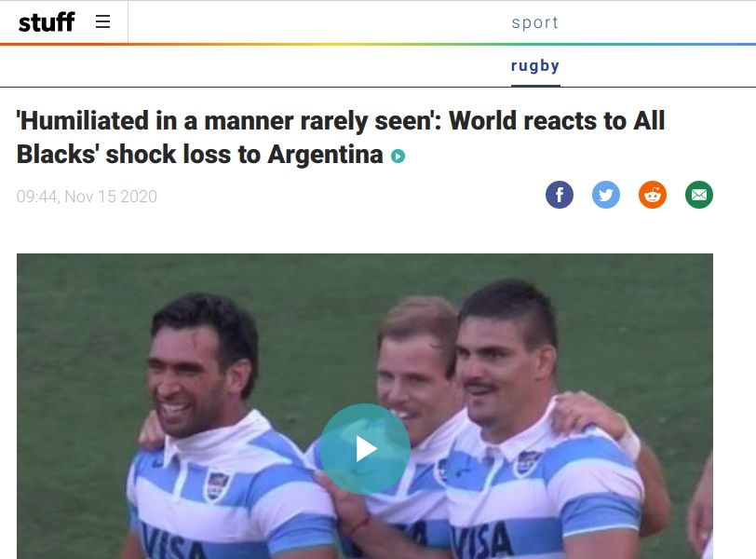Select the rugby tab

(x=535, y=65)
